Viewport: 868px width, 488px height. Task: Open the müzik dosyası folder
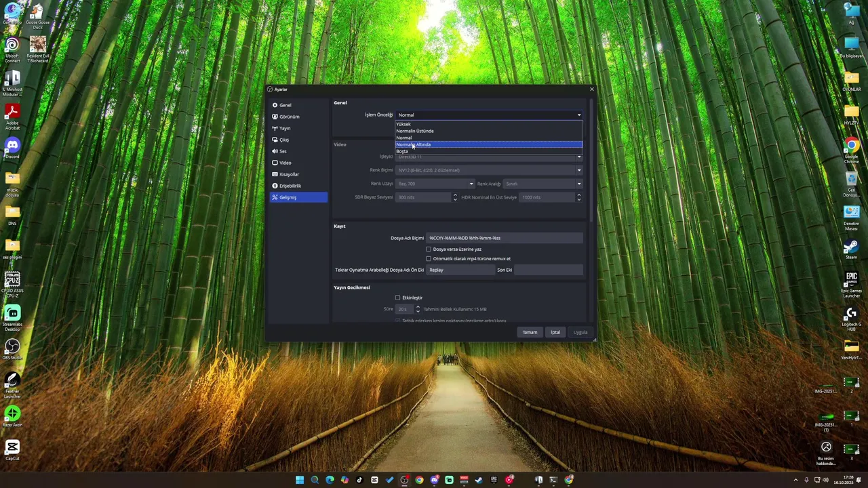tap(12, 184)
